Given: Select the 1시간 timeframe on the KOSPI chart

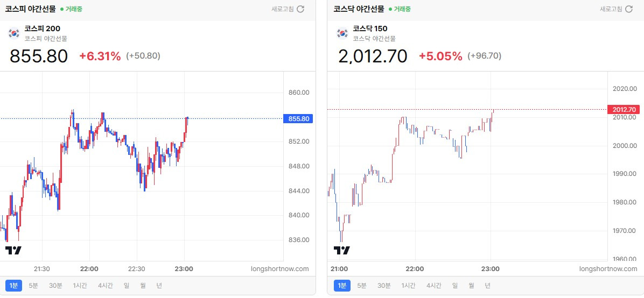Looking at the screenshot, I should pos(80,286).
